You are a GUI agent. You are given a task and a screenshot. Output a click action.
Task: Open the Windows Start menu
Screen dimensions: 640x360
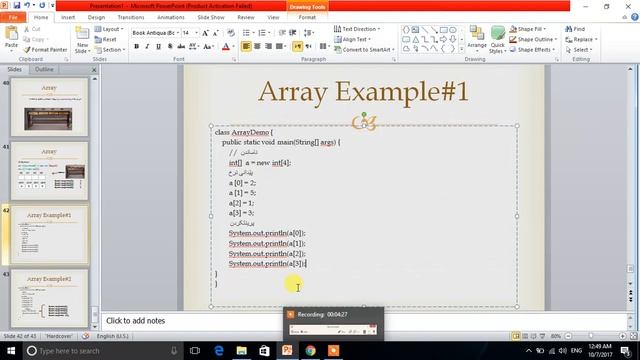tap(11, 351)
